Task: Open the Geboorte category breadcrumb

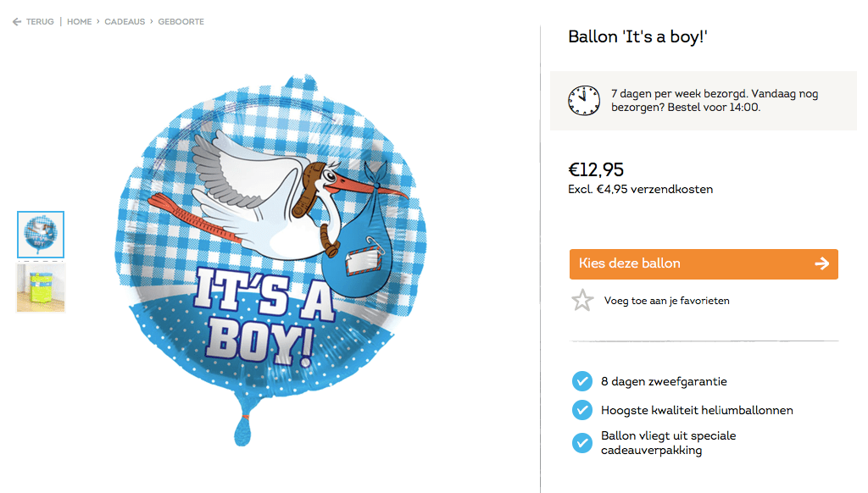Action: pos(180,22)
